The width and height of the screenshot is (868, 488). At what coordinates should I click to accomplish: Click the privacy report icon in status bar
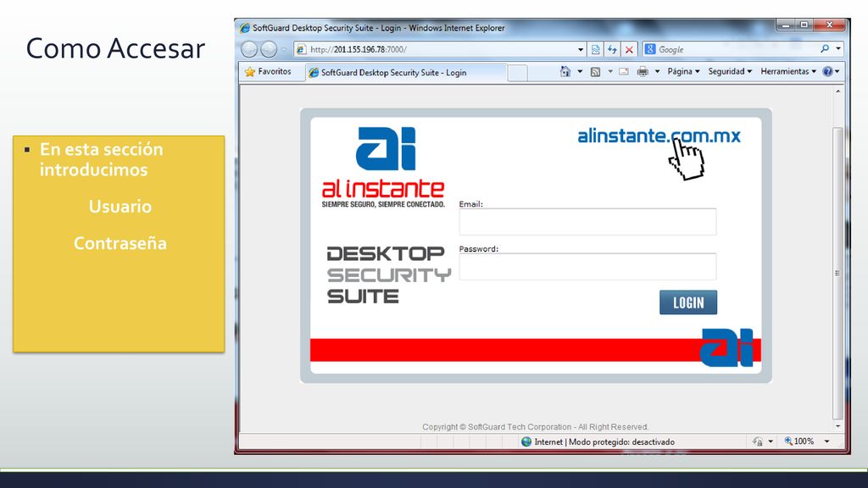(758, 441)
